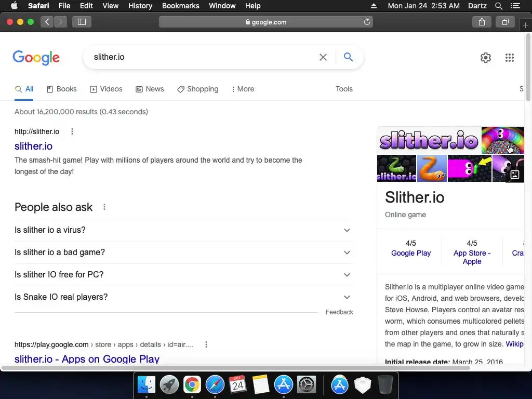
Task: Click the blue magnifier search button
Action: click(348, 57)
